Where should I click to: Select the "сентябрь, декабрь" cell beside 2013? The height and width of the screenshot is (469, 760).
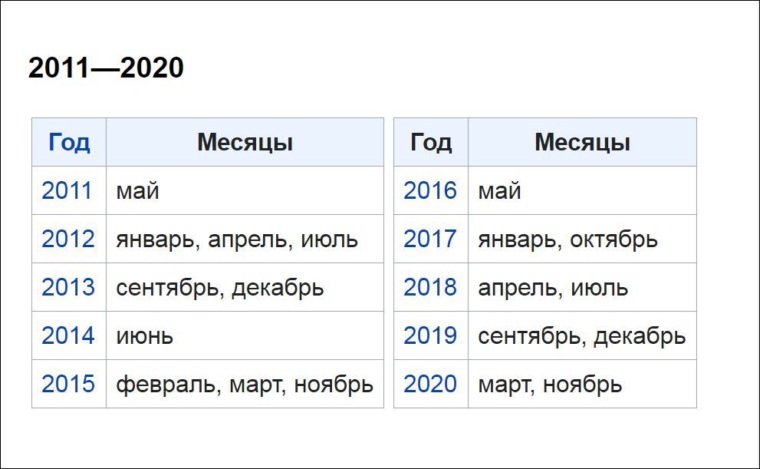pos(219,287)
